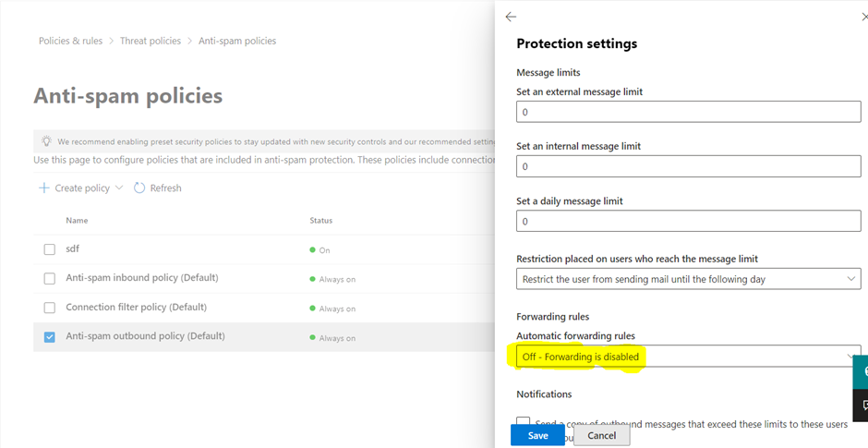Click the back arrow in Protection settings panel

[511, 18]
